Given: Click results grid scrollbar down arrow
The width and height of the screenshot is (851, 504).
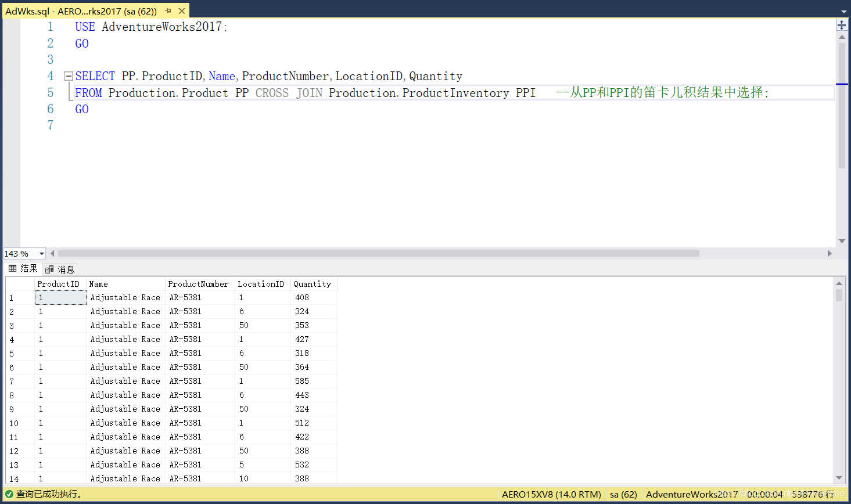Looking at the screenshot, I should pos(839,478).
